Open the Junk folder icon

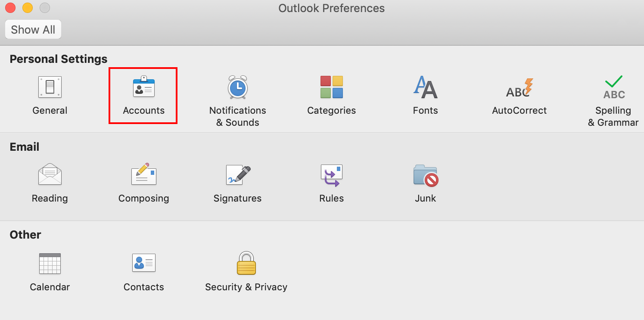(426, 175)
